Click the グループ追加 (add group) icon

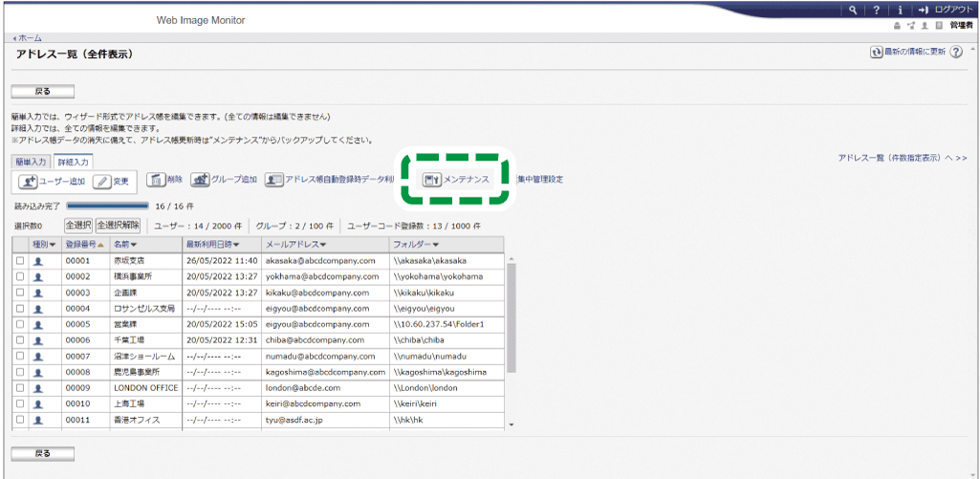point(200,179)
